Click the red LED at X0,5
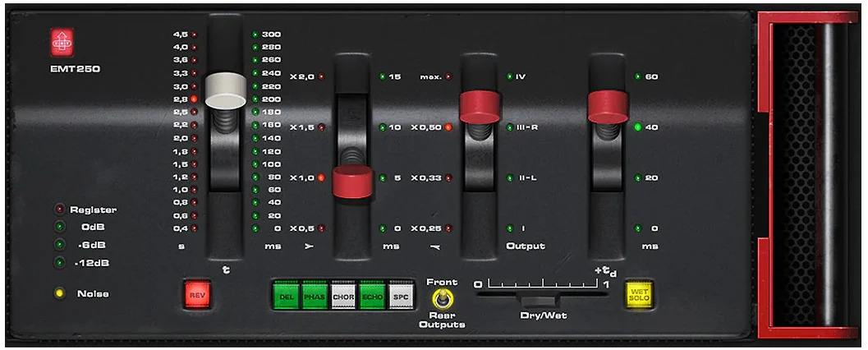The width and height of the screenshot is (868, 350). click(x=322, y=228)
